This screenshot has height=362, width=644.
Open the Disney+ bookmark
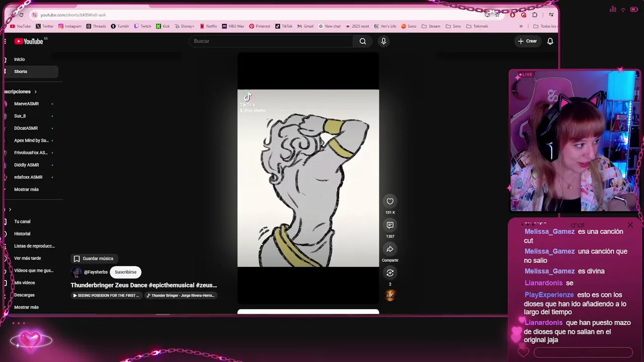point(185,26)
